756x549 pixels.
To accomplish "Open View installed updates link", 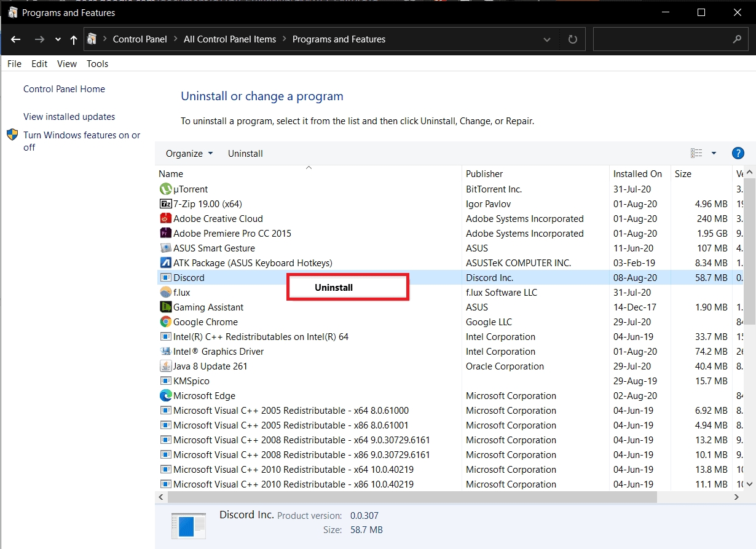I will tap(69, 117).
